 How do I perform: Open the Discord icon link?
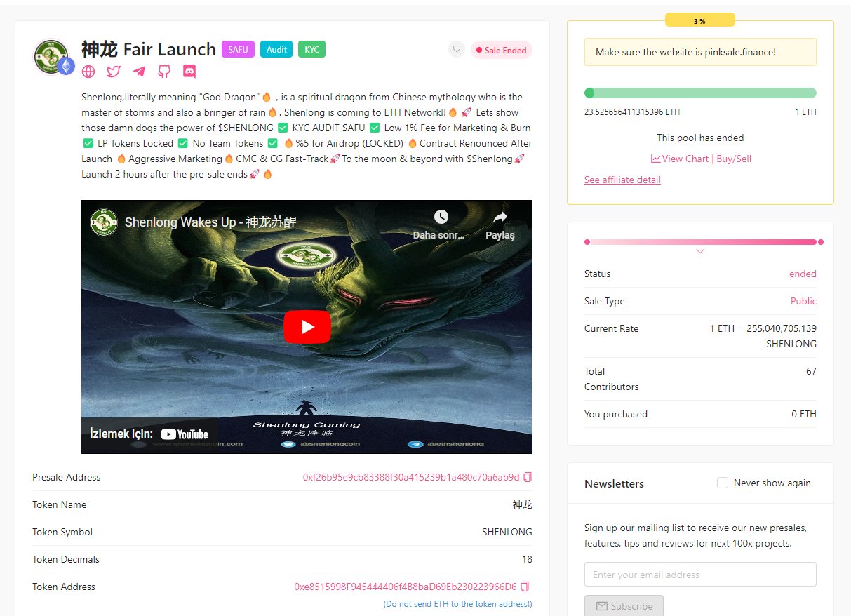(189, 71)
